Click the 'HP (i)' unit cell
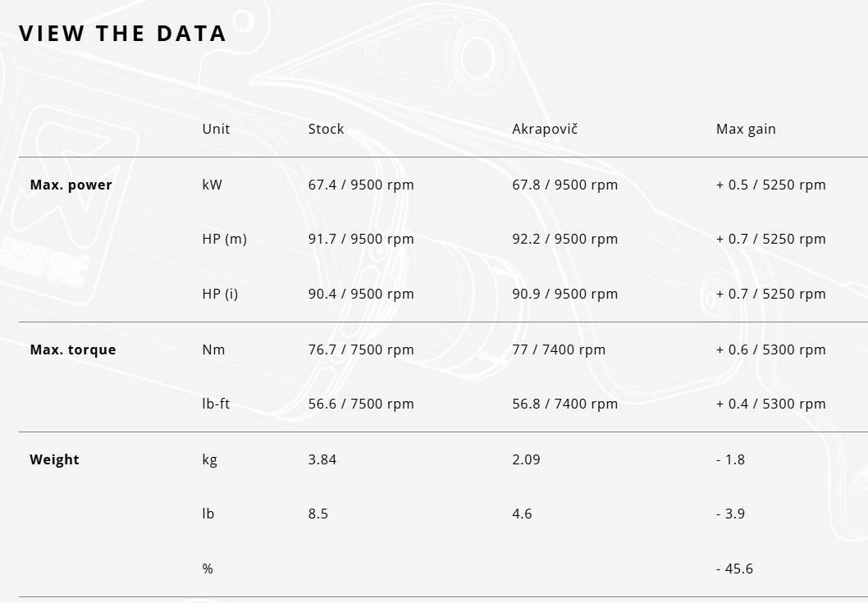 pos(220,294)
